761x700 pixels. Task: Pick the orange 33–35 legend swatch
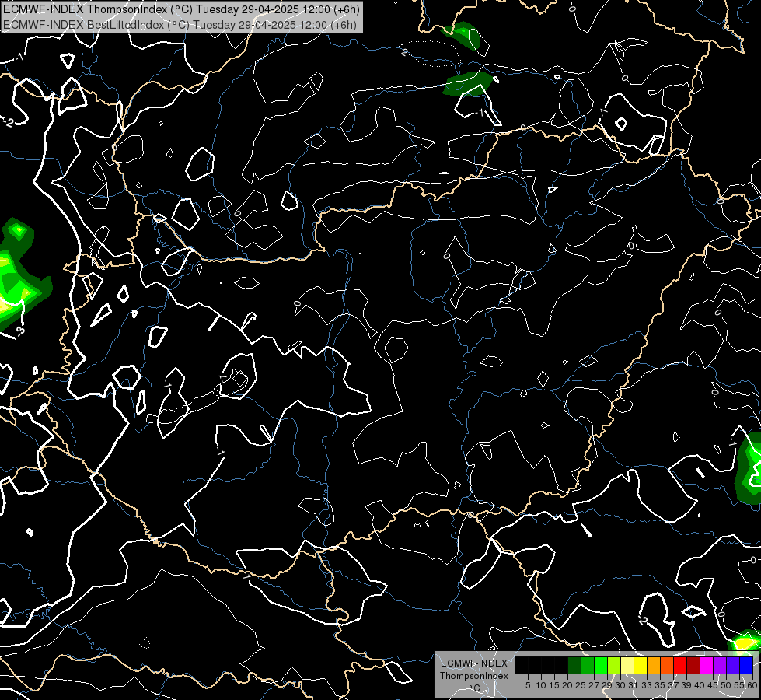pyautogui.click(x=654, y=665)
